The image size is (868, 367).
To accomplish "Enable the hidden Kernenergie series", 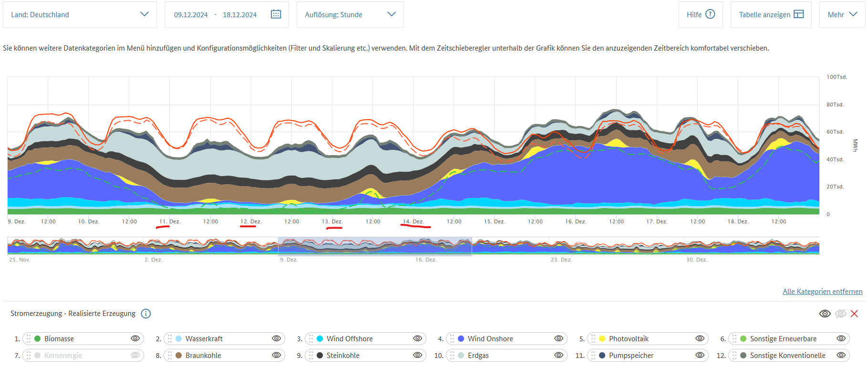I will [x=135, y=356].
